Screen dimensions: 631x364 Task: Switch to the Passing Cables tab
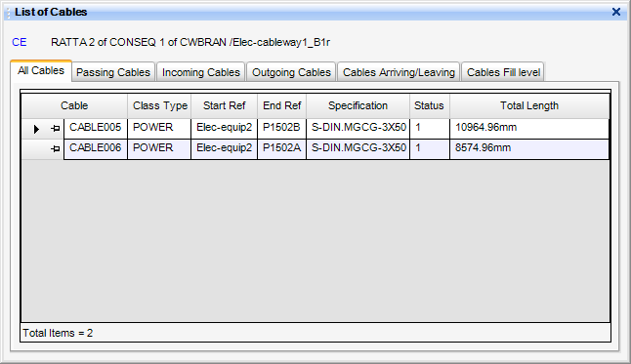coord(113,72)
